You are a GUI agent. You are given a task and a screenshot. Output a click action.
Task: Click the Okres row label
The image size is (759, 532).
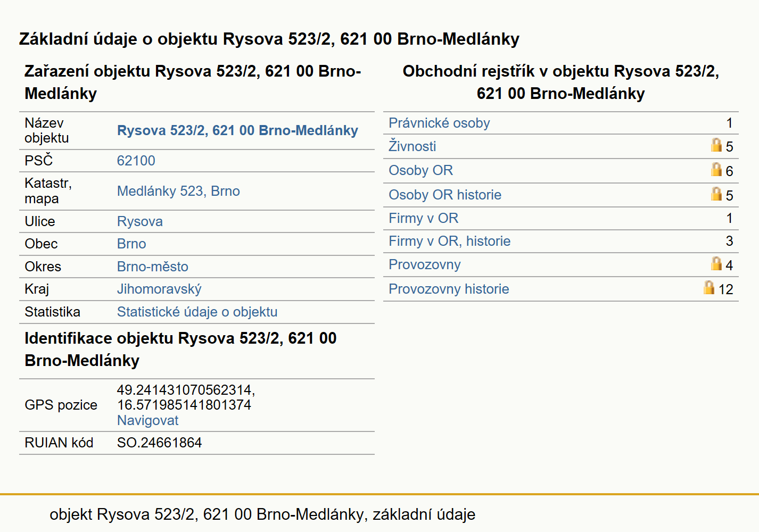(x=43, y=267)
